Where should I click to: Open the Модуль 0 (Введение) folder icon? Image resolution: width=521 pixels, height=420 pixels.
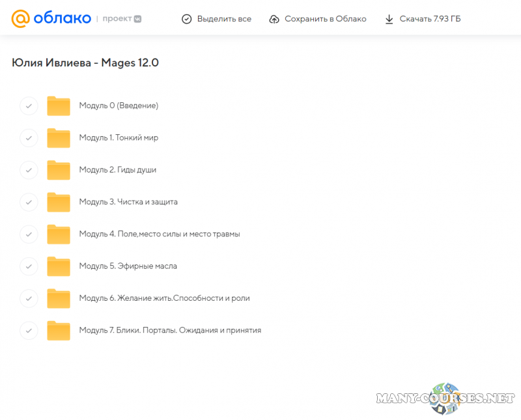pos(59,105)
